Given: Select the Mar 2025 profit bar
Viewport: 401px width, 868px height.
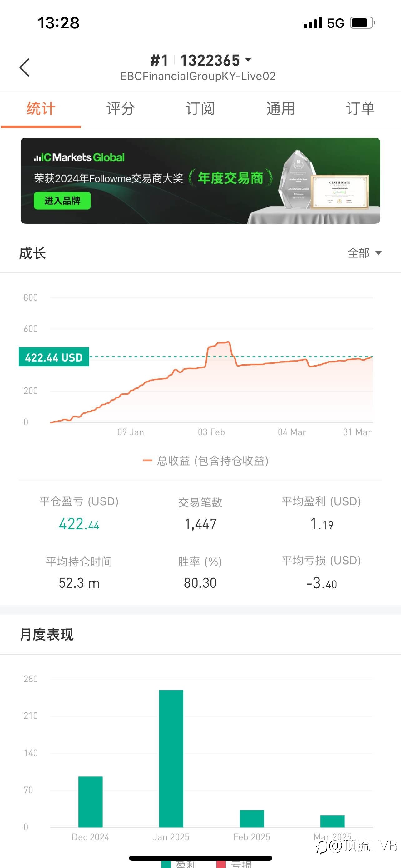Looking at the screenshot, I should pos(332,821).
